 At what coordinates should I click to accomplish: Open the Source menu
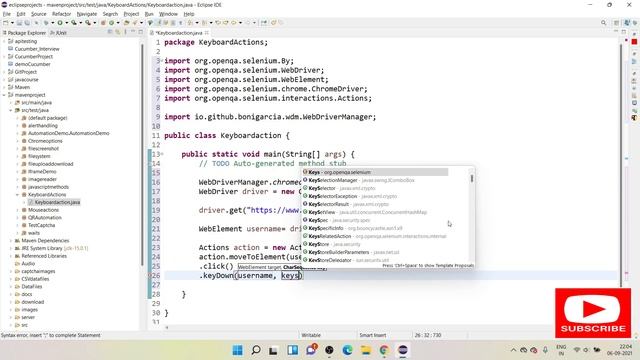(x=39, y=14)
